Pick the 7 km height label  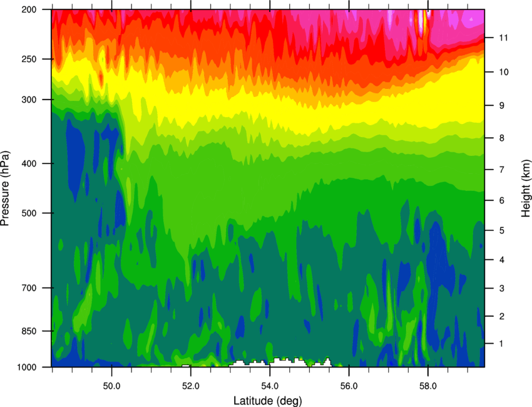click(501, 170)
